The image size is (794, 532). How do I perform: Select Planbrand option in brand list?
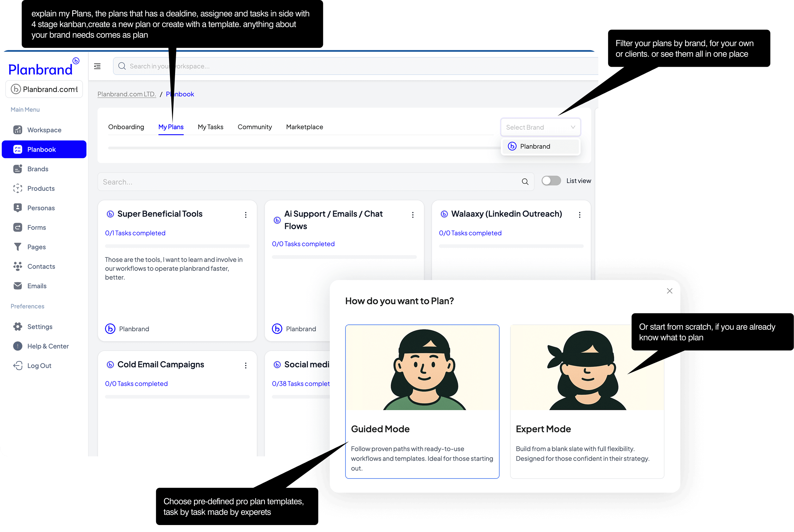coord(540,146)
